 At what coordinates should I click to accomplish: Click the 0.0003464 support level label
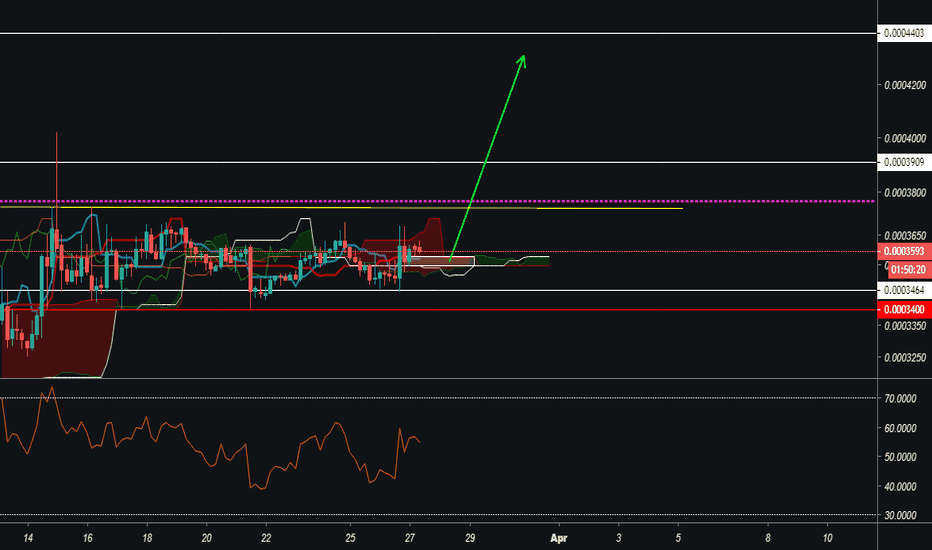(x=904, y=290)
